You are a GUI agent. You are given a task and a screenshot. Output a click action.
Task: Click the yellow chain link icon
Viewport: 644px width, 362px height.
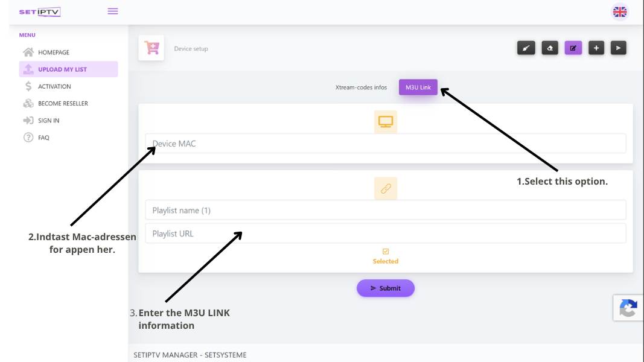click(x=386, y=188)
